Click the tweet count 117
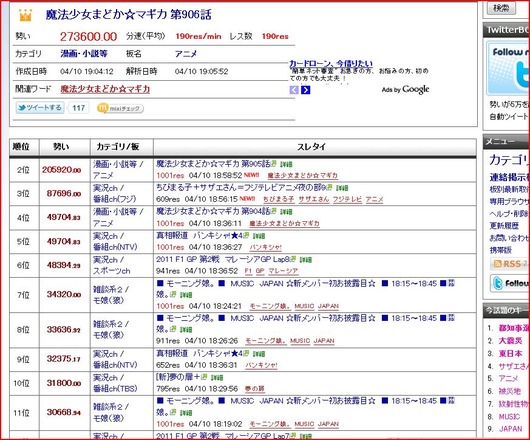The width and height of the screenshot is (530, 440). click(78, 108)
